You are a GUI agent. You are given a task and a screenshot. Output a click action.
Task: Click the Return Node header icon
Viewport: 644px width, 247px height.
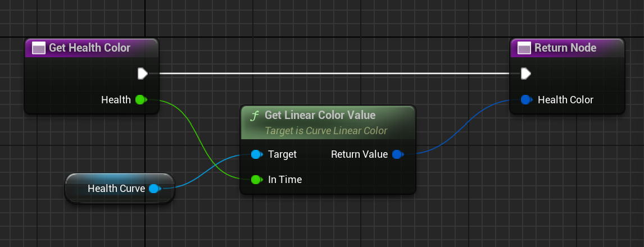pos(524,48)
